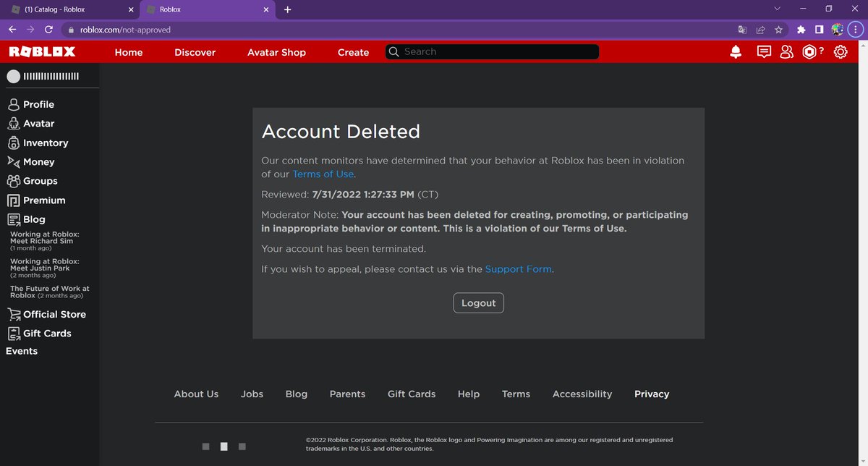Click into the Search field
The image size is (868, 466).
pyautogui.click(x=492, y=52)
